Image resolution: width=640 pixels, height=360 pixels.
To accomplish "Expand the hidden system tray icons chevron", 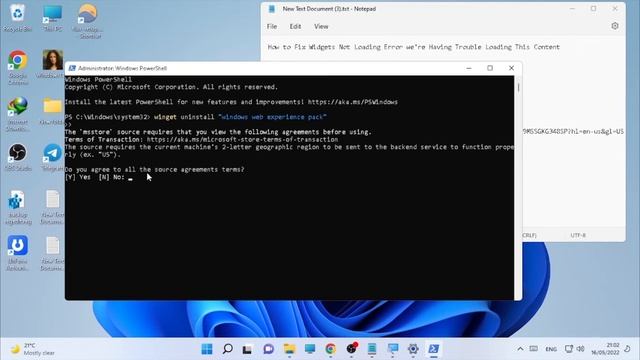I will tap(520, 349).
